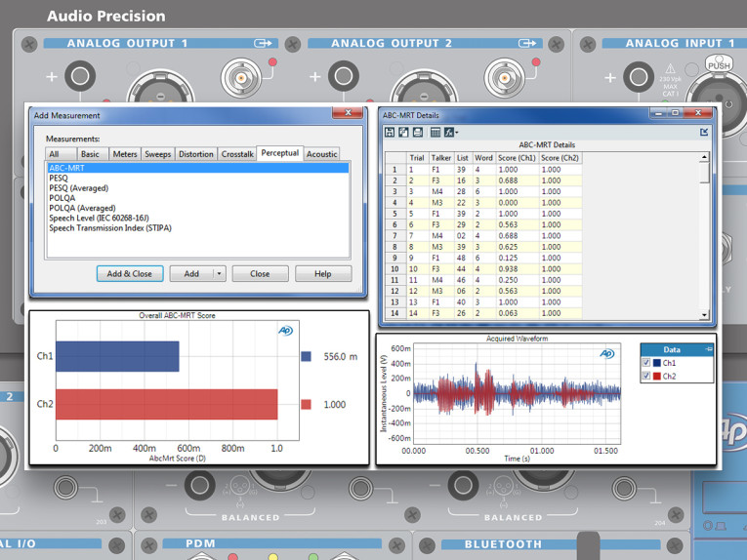Click the details table scrollbar down arrow
Screen dimensions: 747x560
[704, 315]
